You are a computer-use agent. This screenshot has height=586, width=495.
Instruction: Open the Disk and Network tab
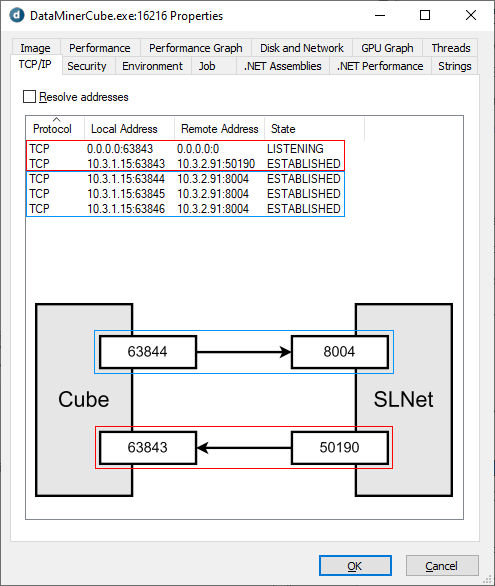point(302,48)
